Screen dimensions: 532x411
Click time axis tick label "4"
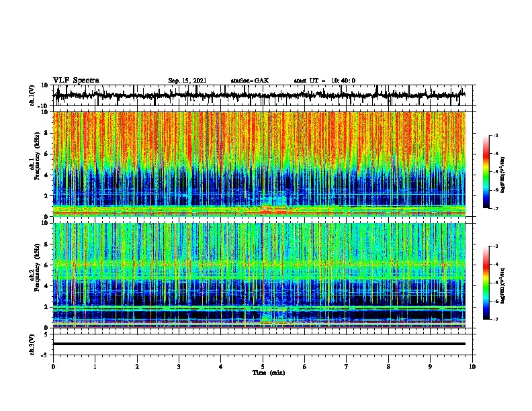(x=221, y=367)
